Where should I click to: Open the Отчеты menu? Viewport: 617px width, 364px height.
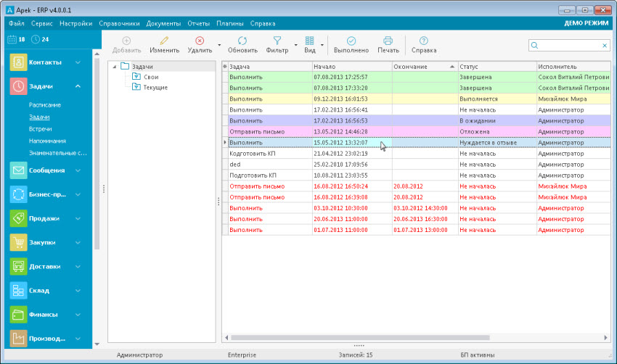pyautogui.click(x=198, y=23)
